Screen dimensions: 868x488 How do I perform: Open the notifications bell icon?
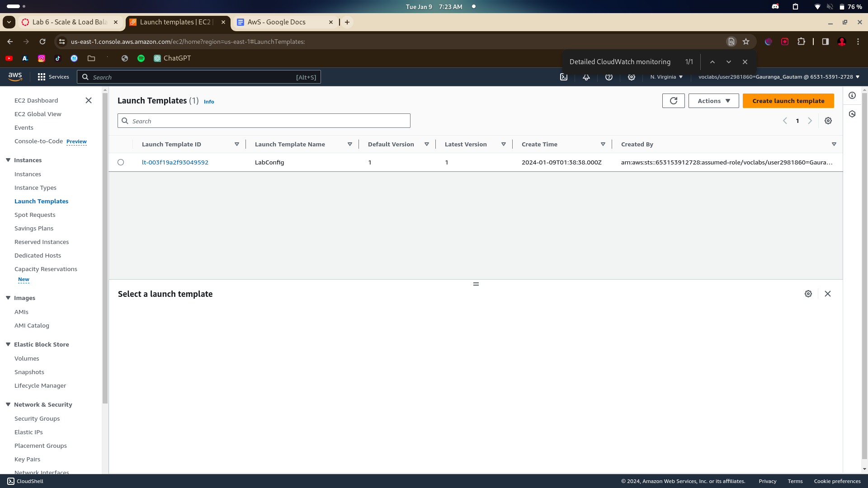click(x=586, y=77)
